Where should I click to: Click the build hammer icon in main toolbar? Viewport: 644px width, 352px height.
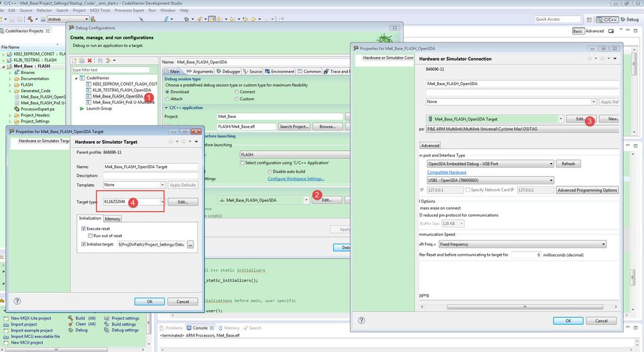coord(30,19)
